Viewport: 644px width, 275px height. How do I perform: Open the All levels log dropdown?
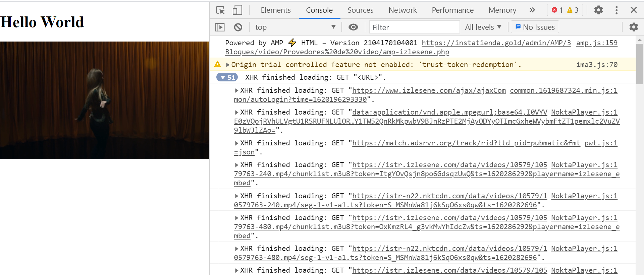[483, 27]
